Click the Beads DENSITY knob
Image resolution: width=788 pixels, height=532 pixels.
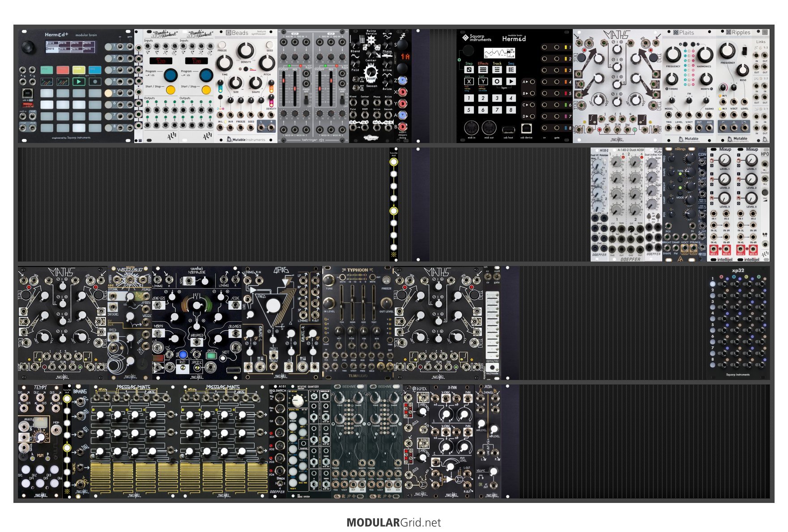point(245,51)
